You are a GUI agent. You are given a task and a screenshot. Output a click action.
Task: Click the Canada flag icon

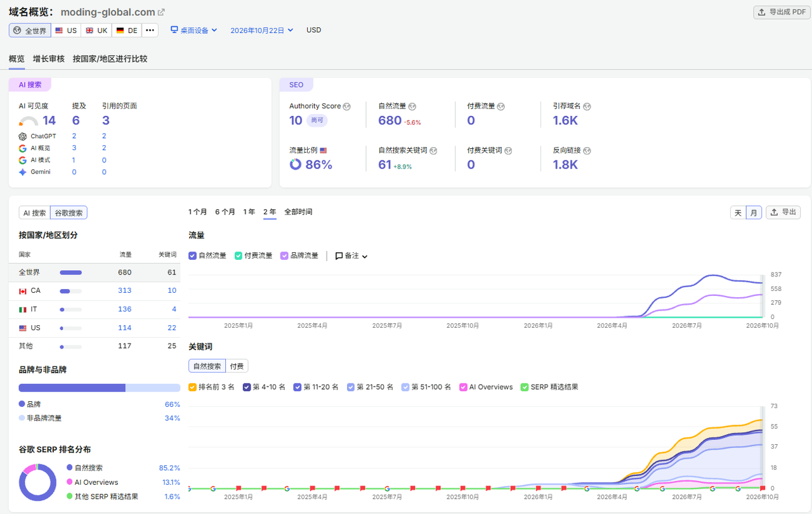[x=23, y=291]
